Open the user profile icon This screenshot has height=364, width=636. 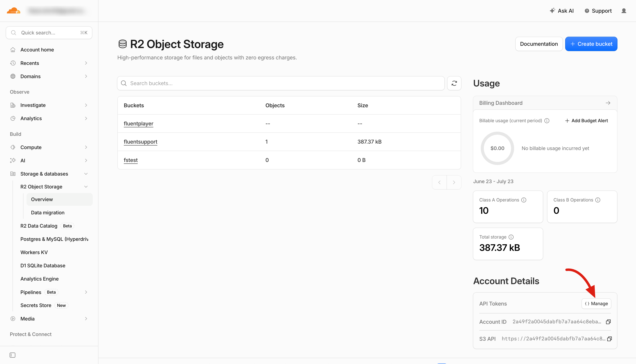[x=624, y=11]
